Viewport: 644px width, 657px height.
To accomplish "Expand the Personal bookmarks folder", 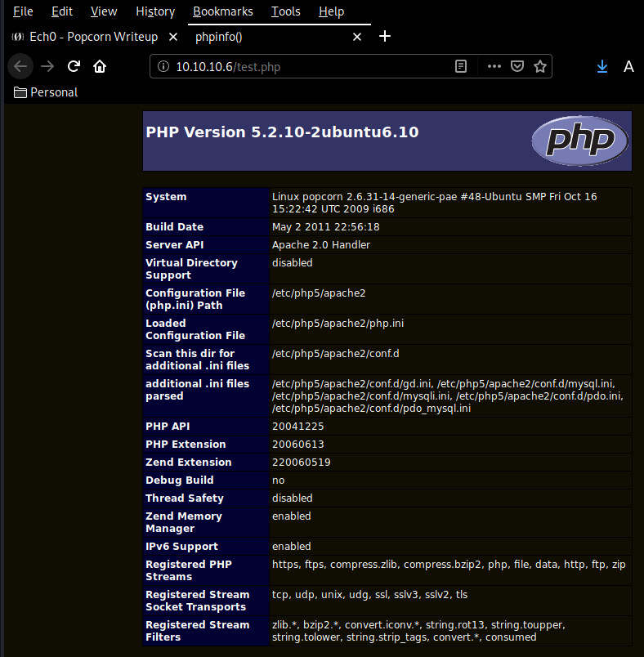I will coord(46,92).
